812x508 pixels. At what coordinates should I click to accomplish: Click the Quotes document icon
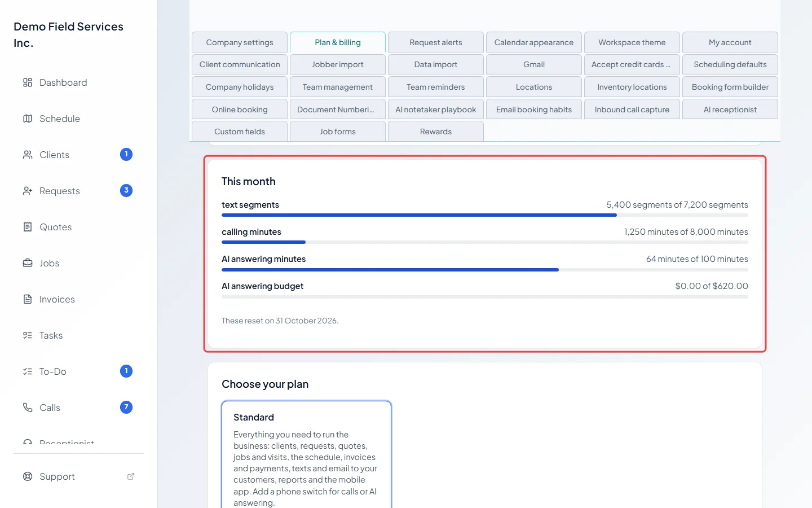[28, 227]
